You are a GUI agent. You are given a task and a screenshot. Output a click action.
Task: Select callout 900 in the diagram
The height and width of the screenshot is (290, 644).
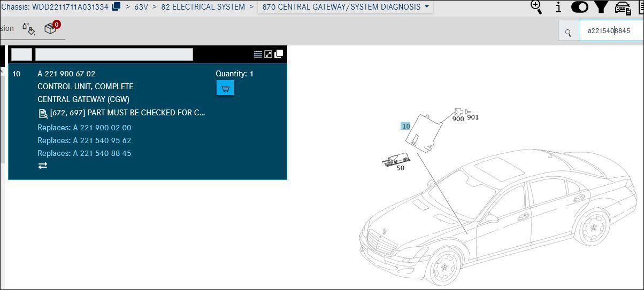tap(458, 119)
